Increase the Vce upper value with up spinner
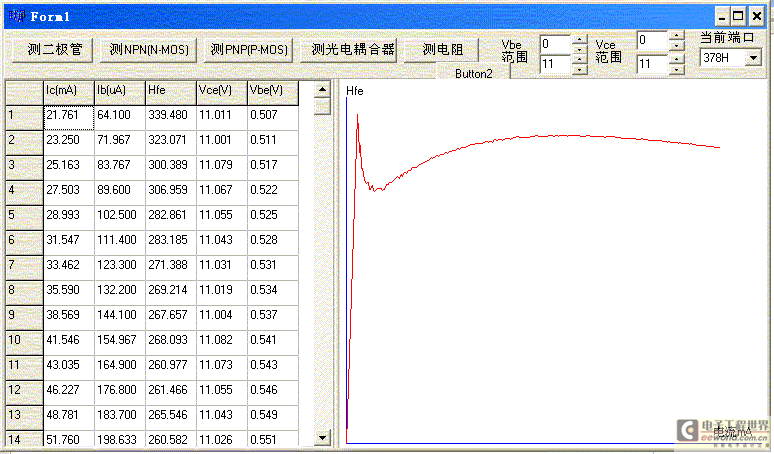Viewport: 774px width, 454px height. [x=677, y=59]
